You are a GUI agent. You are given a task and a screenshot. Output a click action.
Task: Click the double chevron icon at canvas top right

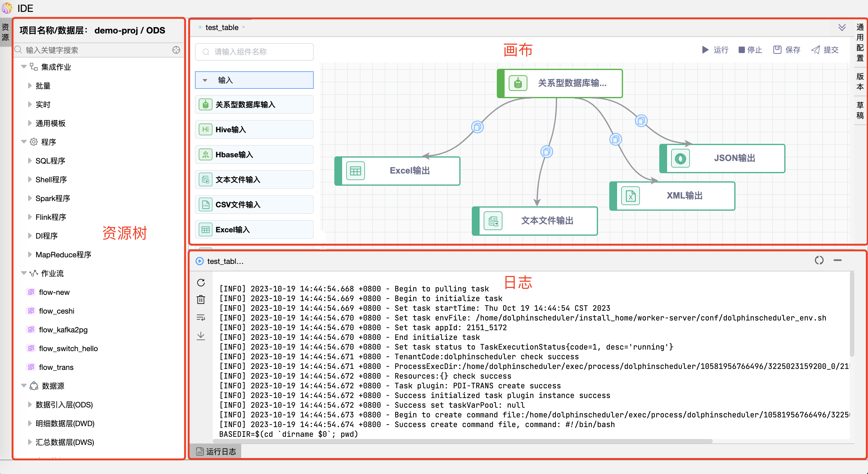tap(842, 28)
